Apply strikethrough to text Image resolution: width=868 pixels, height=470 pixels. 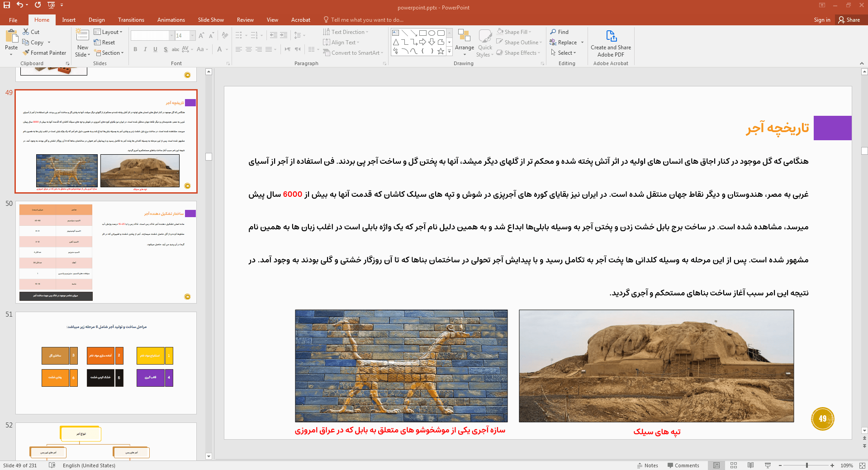[x=175, y=49]
